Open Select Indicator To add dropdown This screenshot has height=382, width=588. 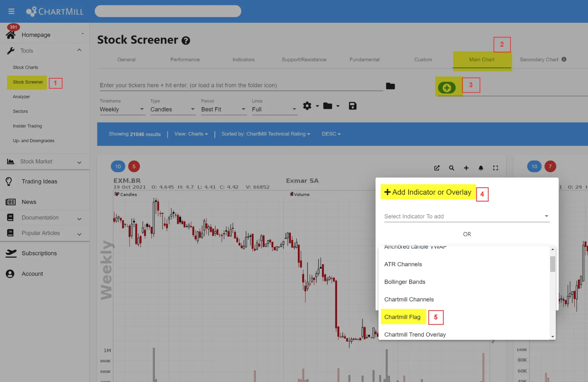point(467,216)
